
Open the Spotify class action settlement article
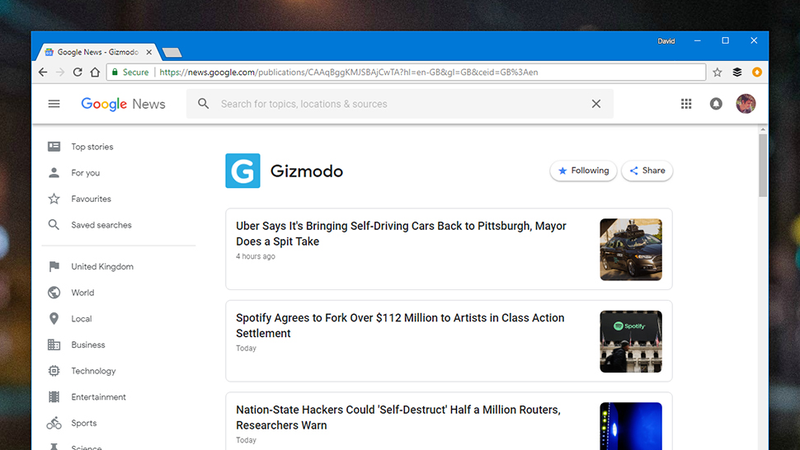tap(400, 326)
